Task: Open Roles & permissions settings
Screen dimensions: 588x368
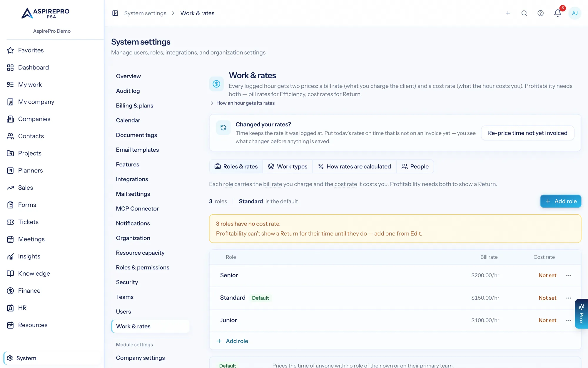Action: (151, 268)
